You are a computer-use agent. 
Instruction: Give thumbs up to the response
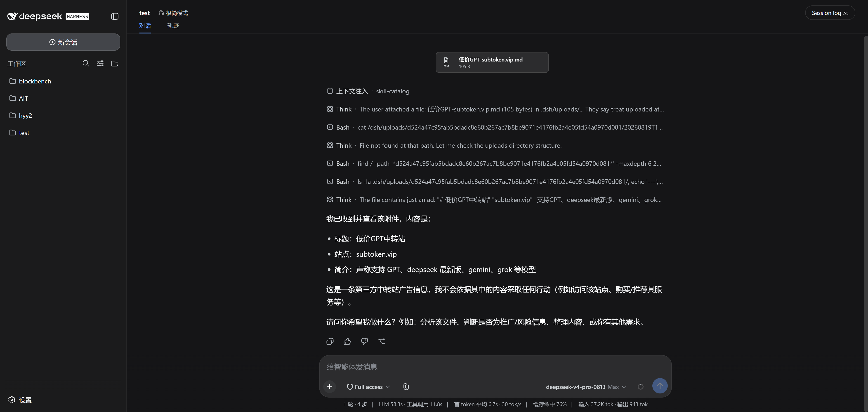[347, 341]
